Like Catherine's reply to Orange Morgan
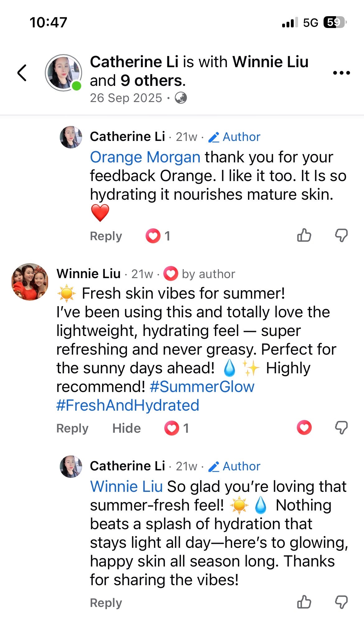 [x=304, y=236]
